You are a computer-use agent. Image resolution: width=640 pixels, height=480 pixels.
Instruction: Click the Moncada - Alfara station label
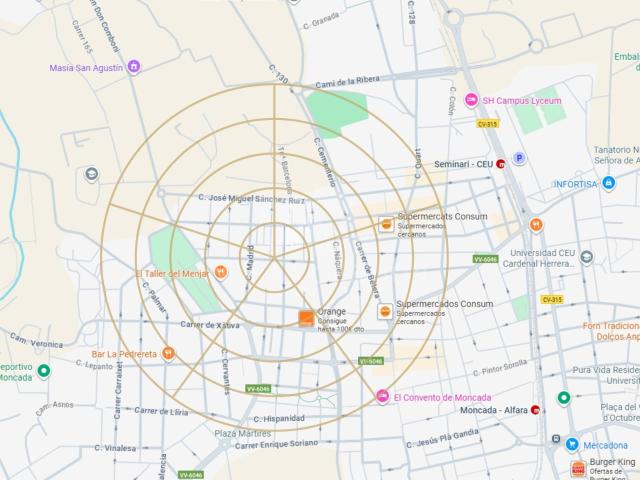click(x=494, y=410)
